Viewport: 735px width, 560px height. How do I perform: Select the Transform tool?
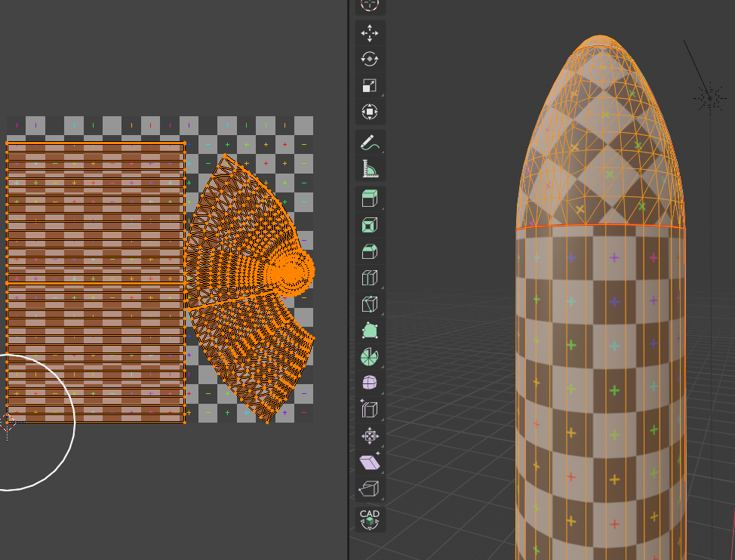(370, 112)
